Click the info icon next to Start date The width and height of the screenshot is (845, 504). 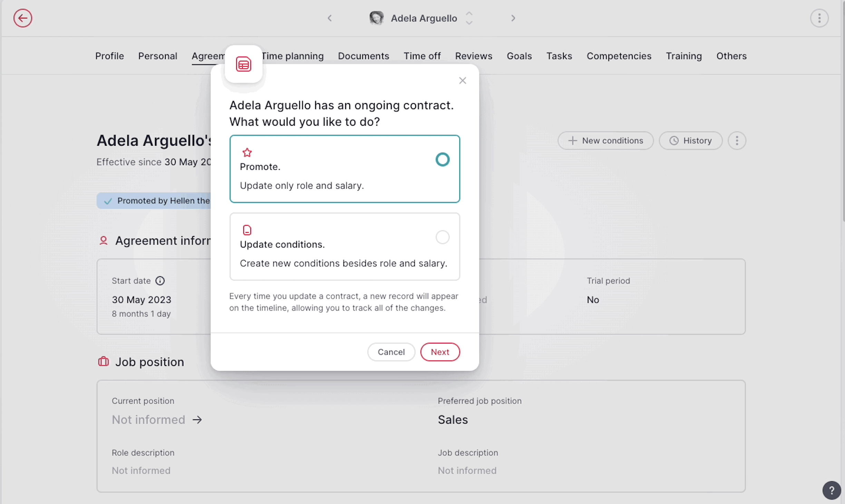click(x=160, y=281)
